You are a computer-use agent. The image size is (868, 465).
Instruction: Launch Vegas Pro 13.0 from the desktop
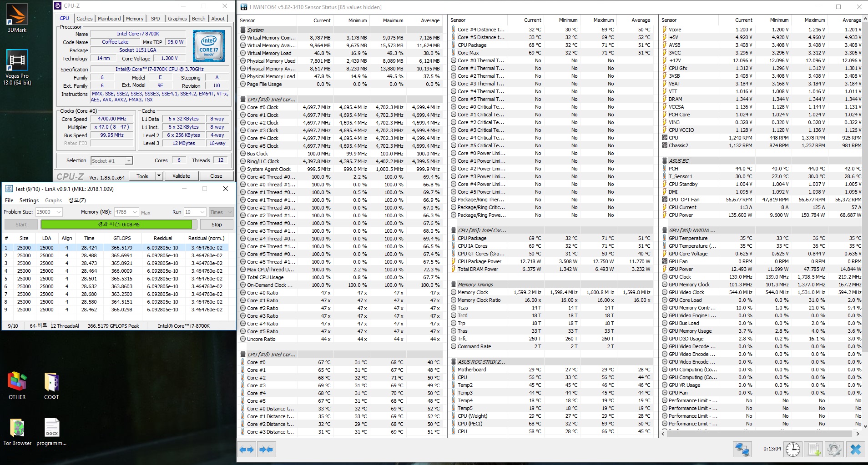17,67
